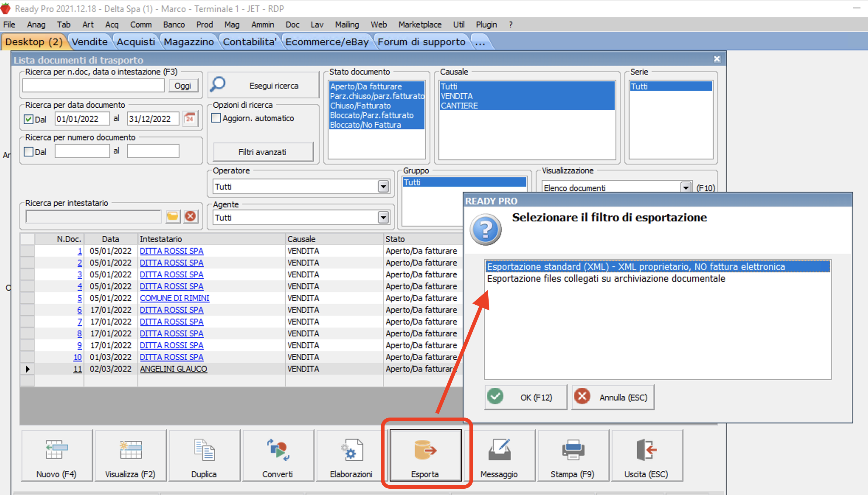Click the start date field 01/01/2022

82,119
